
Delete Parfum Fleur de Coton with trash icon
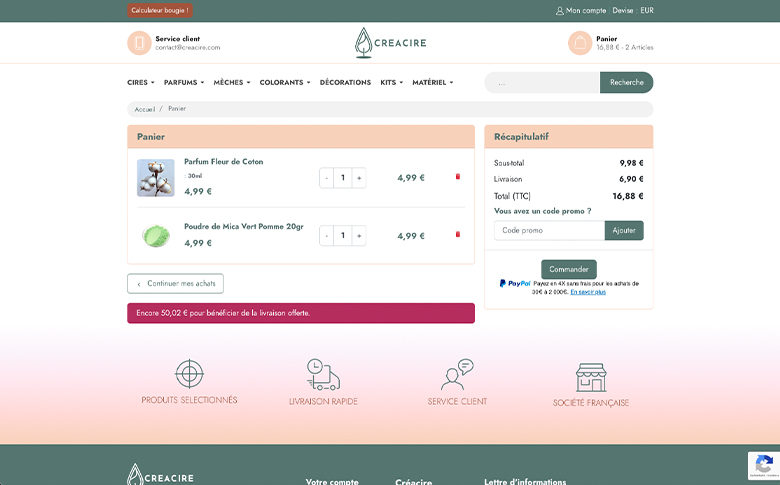point(458,177)
